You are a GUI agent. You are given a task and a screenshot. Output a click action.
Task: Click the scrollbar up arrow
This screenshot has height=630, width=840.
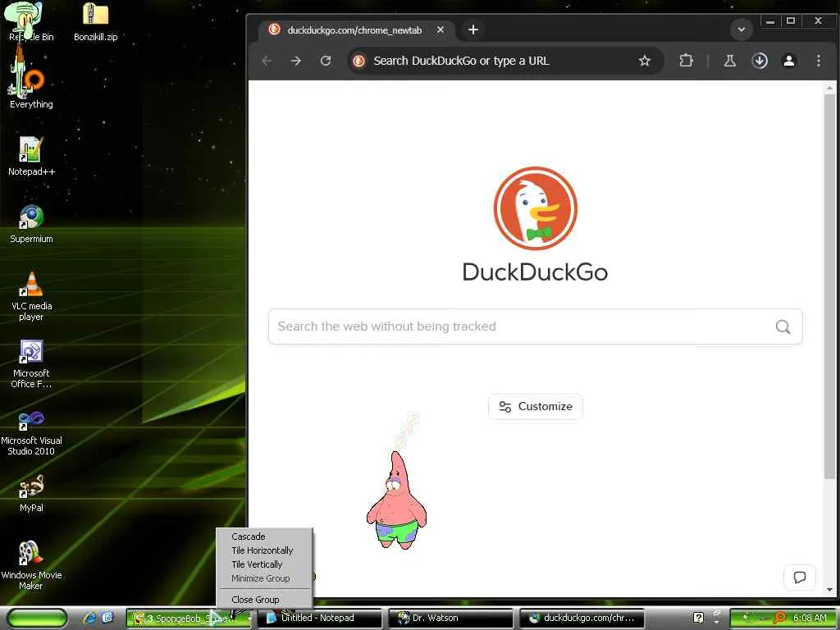pyautogui.click(x=829, y=87)
